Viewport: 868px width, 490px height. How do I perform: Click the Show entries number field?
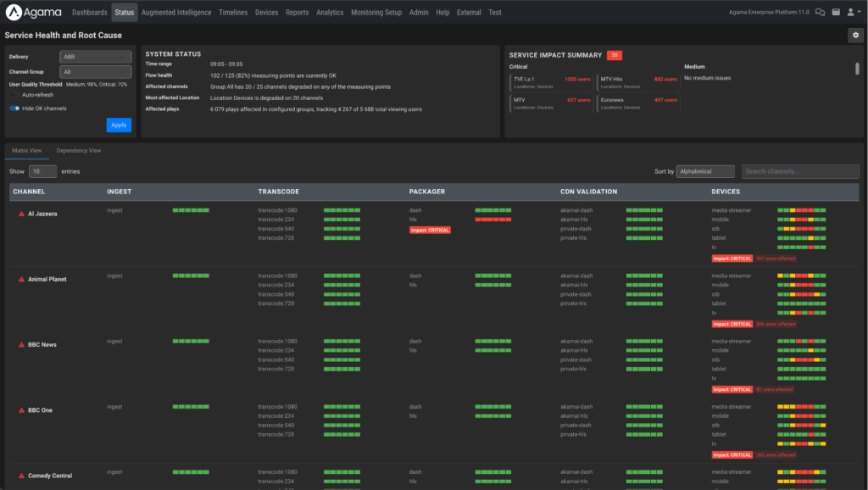click(42, 171)
